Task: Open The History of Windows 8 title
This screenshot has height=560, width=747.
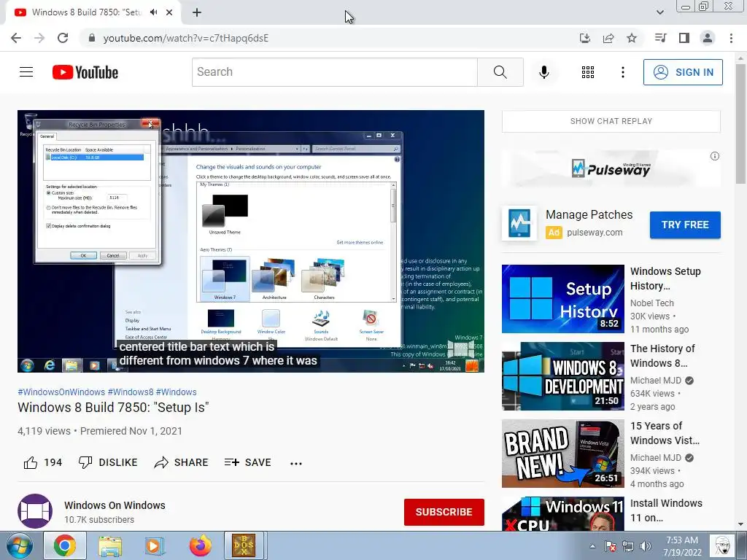Action: pyautogui.click(x=662, y=356)
